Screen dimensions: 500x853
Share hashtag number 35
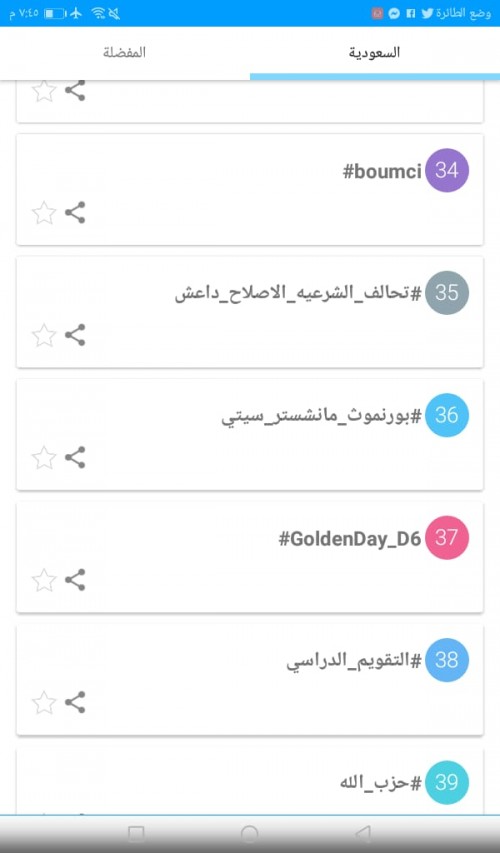[x=75, y=335]
